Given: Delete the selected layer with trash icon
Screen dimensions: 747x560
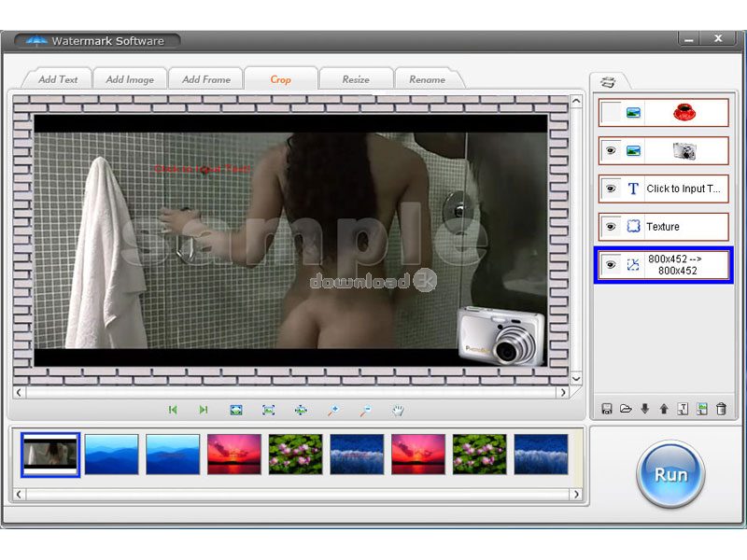Looking at the screenshot, I should pos(721,409).
